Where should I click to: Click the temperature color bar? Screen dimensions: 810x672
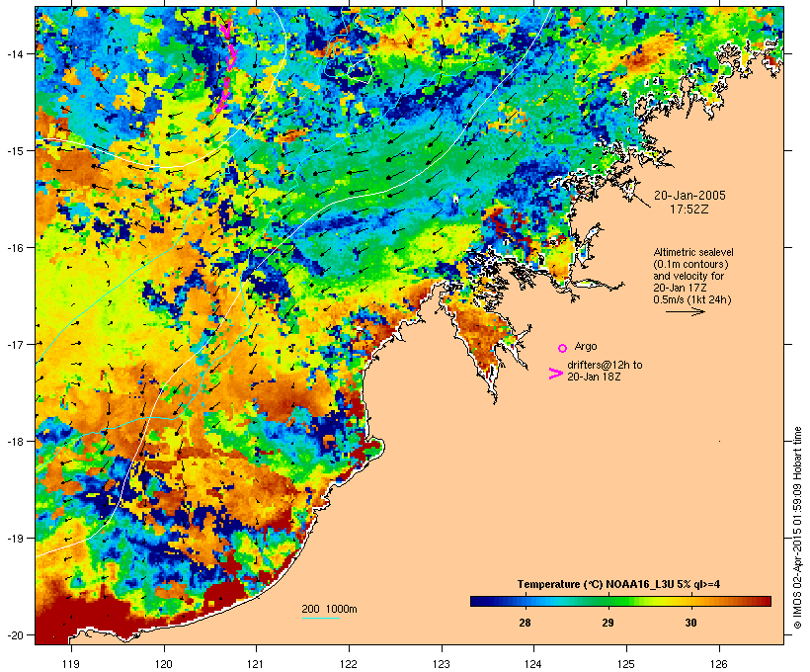click(x=620, y=601)
